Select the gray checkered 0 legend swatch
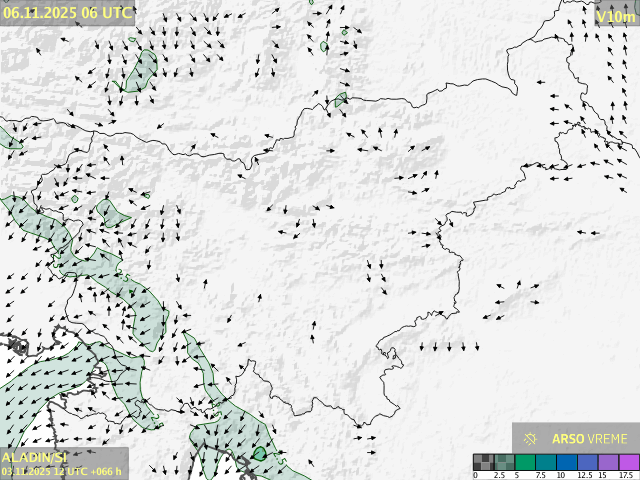The width and height of the screenshot is (640, 480). 483,462
